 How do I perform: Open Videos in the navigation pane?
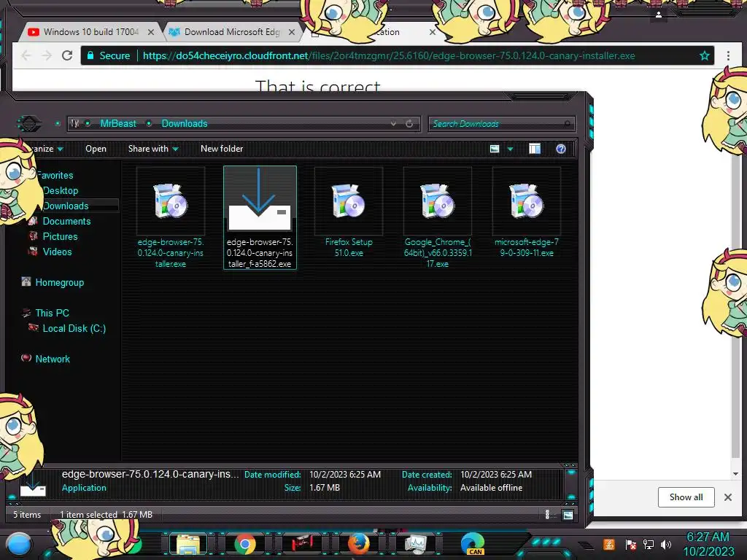[57, 252]
